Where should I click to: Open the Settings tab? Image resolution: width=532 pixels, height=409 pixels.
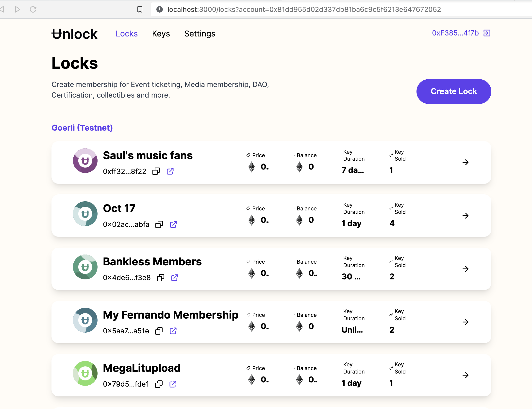[x=199, y=34]
